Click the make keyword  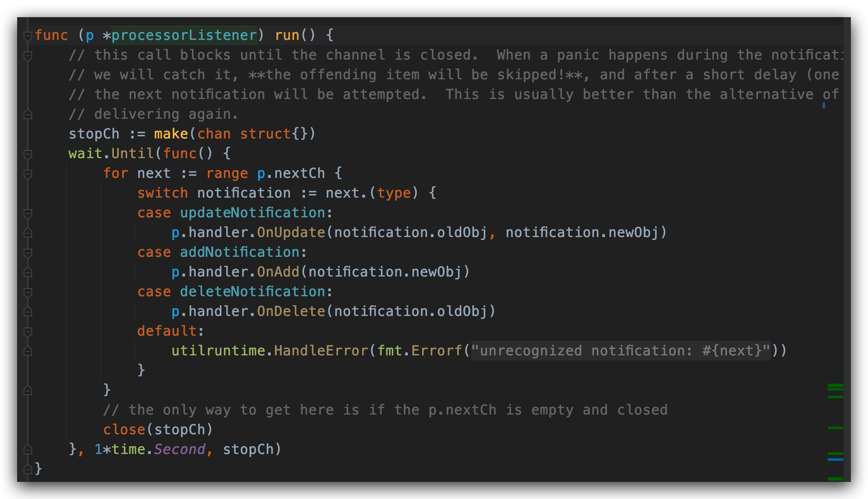click(x=171, y=134)
